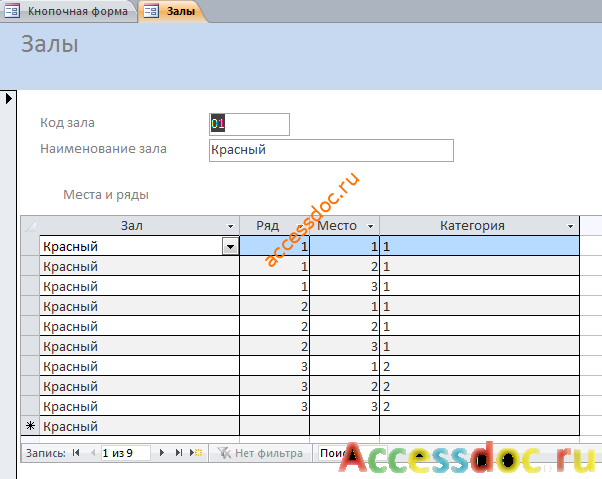
Task: Go to last record button
Action: coord(179,453)
